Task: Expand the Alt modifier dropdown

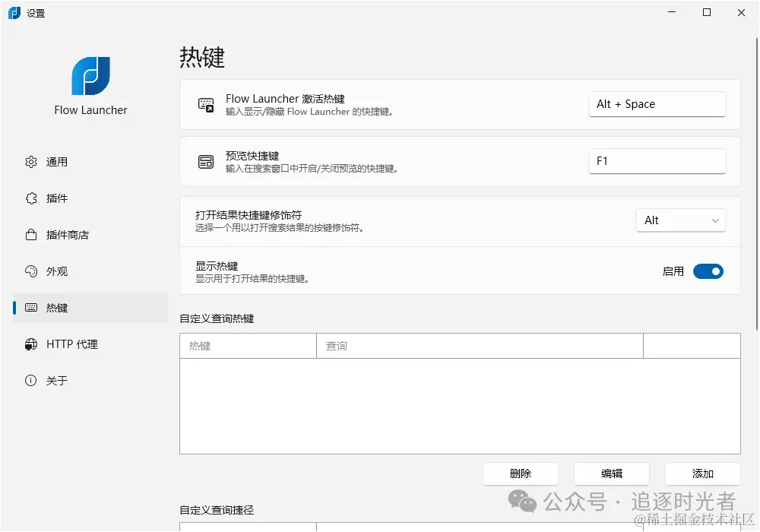Action: click(x=681, y=220)
